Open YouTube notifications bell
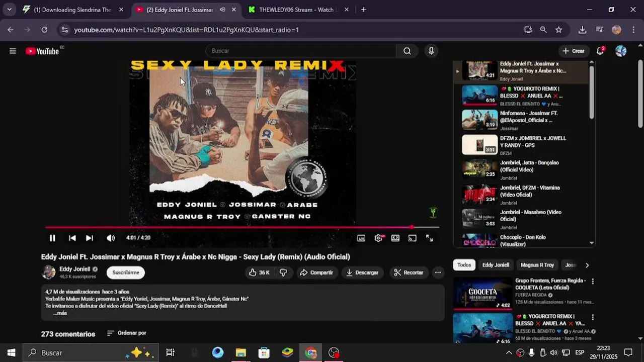644x362 pixels. pyautogui.click(x=600, y=51)
